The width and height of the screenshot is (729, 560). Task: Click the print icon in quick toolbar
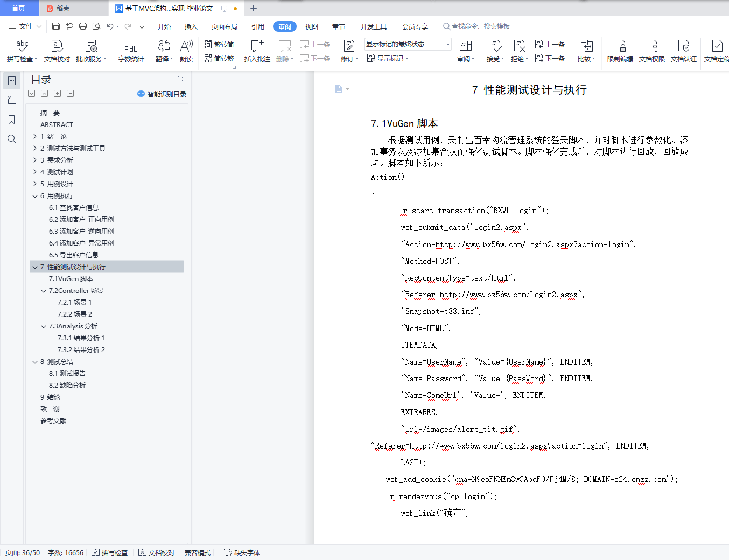[83, 26]
